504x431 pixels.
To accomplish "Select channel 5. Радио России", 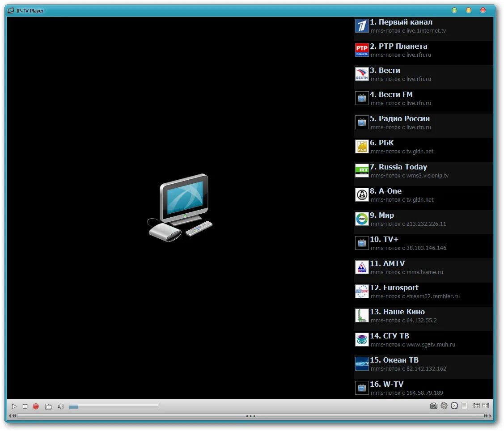I will (x=424, y=125).
